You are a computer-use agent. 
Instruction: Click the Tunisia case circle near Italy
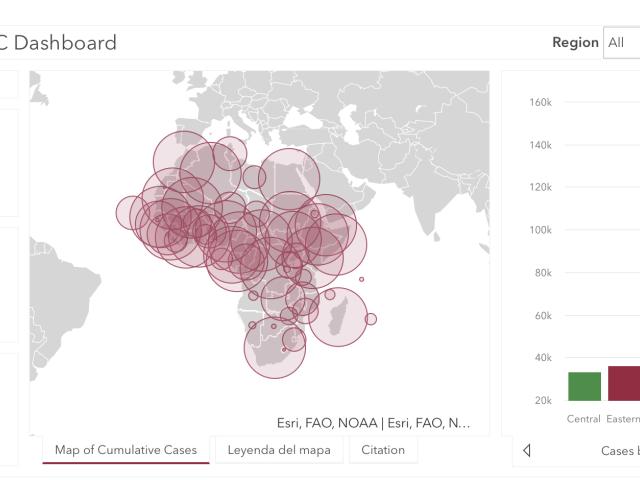(230, 153)
